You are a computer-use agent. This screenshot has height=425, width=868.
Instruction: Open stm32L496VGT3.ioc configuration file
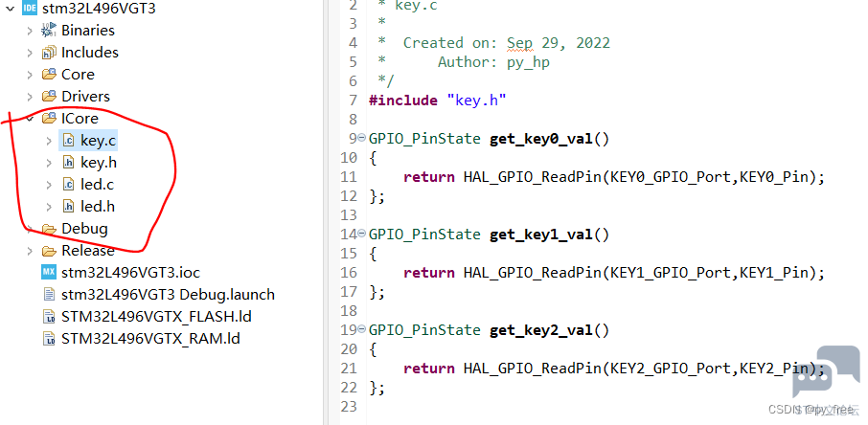[130, 272]
